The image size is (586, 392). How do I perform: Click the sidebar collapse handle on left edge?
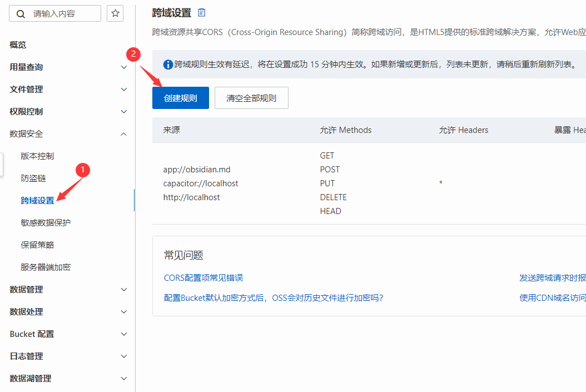pos(2,164)
